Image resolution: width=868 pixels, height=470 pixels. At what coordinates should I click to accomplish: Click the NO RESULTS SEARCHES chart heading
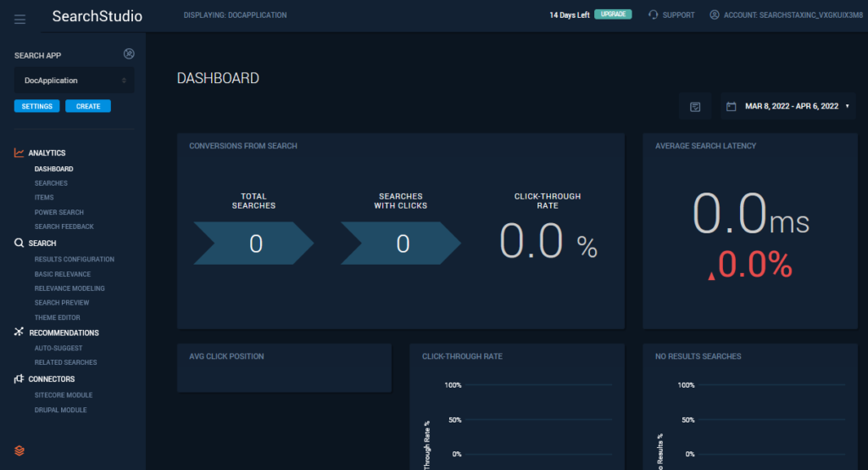(698, 356)
